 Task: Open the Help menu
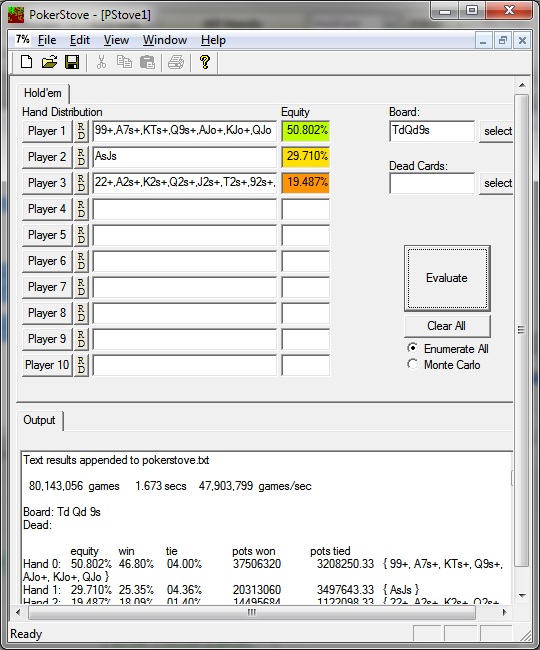(213, 40)
